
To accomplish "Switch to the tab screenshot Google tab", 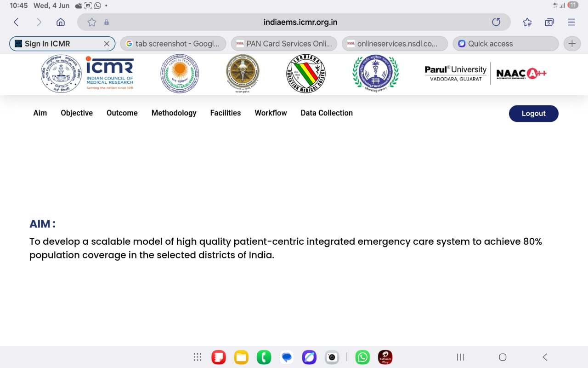I will (x=173, y=44).
